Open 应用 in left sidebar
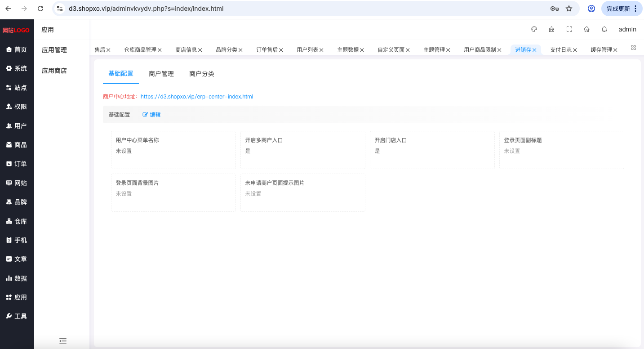Screen dimensions: 644x349 (17, 297)
